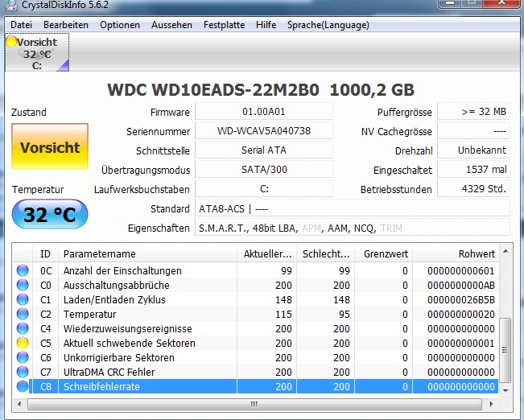
Task: Click the NV Cachegrösse value field
Action: [474, 130]
